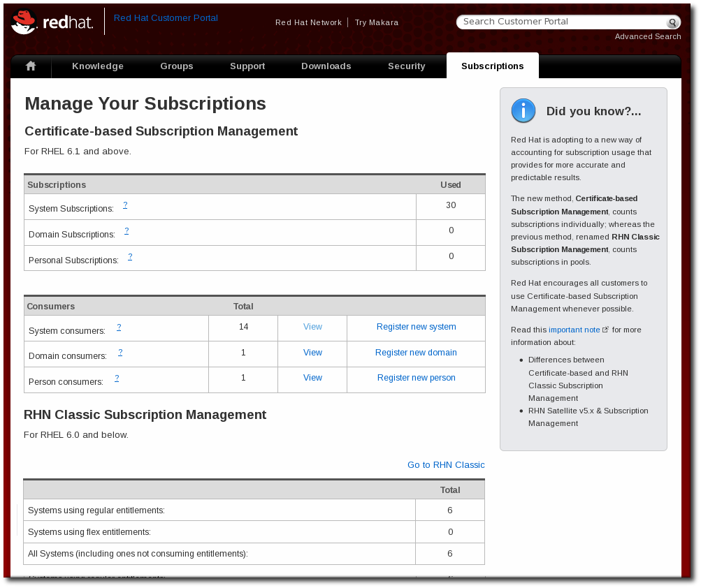
Task: Click Certificate-based Subscription Management heading
Action: pyautogui.click(x=161, y=131)
